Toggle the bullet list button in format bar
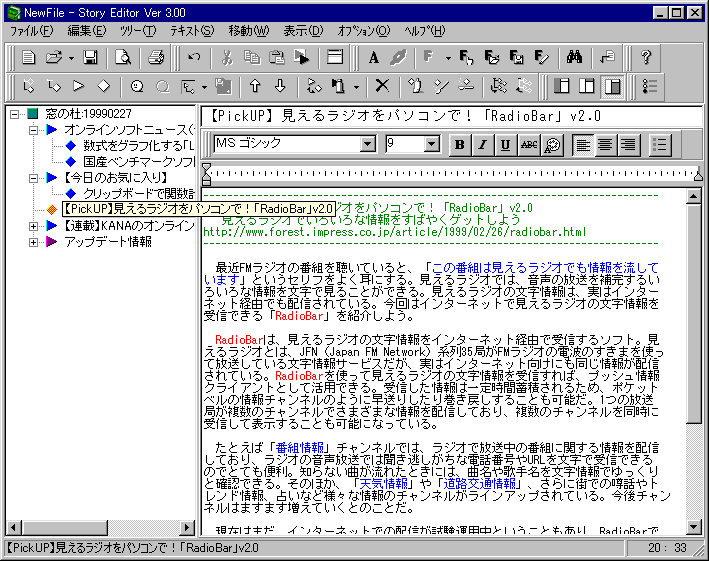709x561 pixels. pyautogui.click(x=660, y=145)
